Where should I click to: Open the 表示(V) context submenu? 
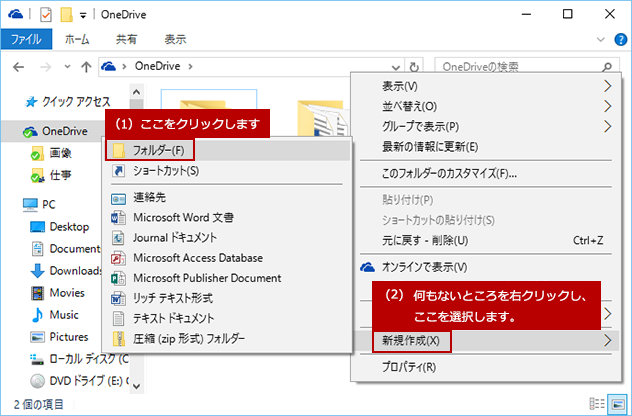[x=486, y=86]
